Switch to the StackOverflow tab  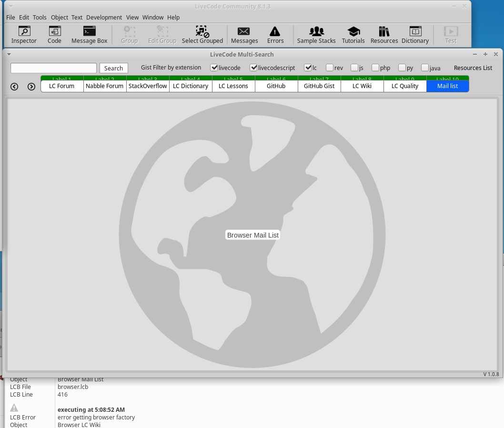pyautogui.click(x=148, y=86)
